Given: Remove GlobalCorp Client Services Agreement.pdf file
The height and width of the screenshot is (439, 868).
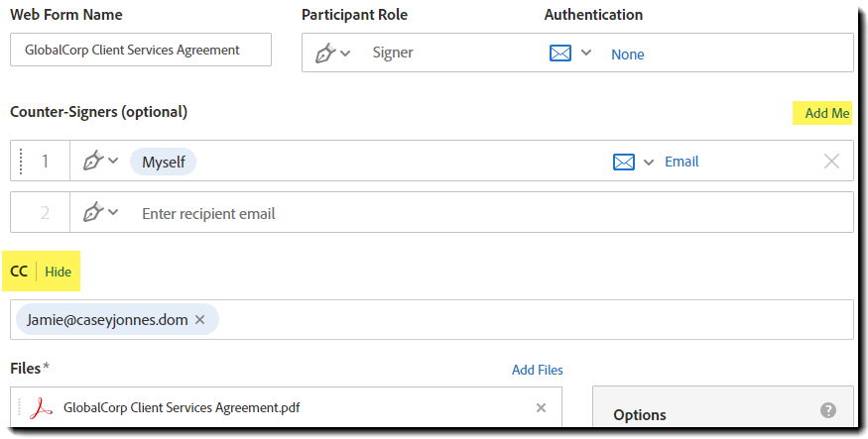Looking at the screenshot, I should click(x=541, y=407).
